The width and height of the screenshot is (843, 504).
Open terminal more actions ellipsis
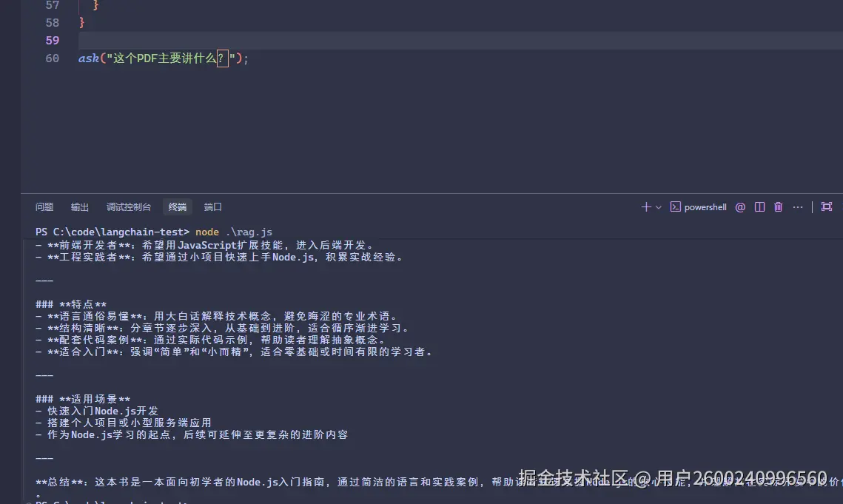tap(798, 207)
